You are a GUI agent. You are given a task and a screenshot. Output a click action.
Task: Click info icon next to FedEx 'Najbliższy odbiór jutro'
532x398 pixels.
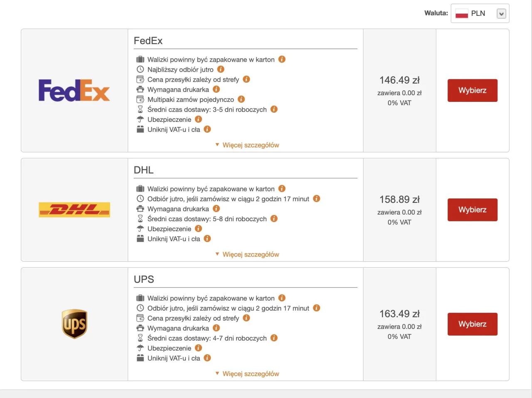click(221, 69)
